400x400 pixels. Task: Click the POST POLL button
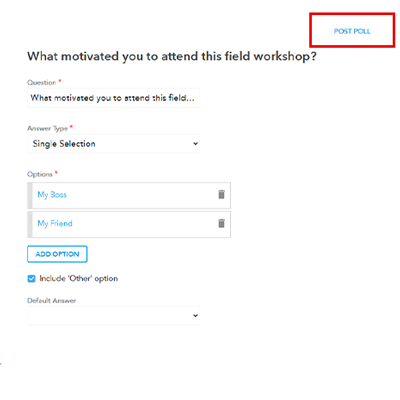pyautogui.click(x=352, y=31)
